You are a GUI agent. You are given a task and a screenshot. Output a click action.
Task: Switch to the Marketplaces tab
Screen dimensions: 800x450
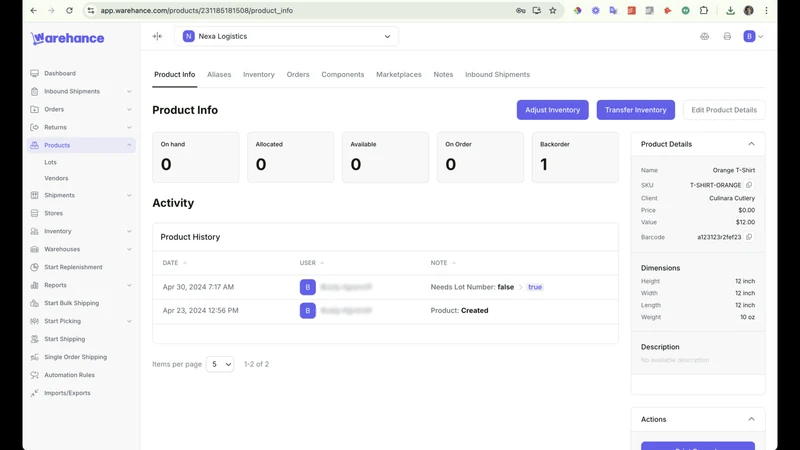pyautogui.click(x=399, y=74)
